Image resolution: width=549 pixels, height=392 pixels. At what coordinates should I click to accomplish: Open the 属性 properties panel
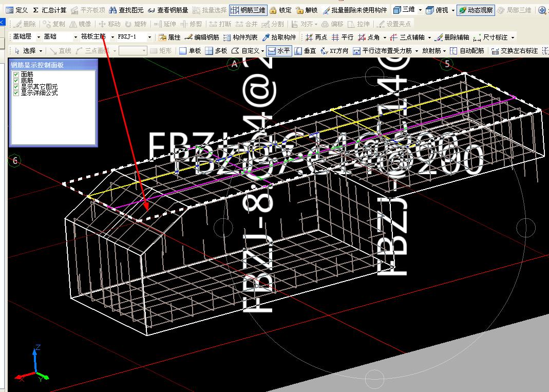point(169,37)
